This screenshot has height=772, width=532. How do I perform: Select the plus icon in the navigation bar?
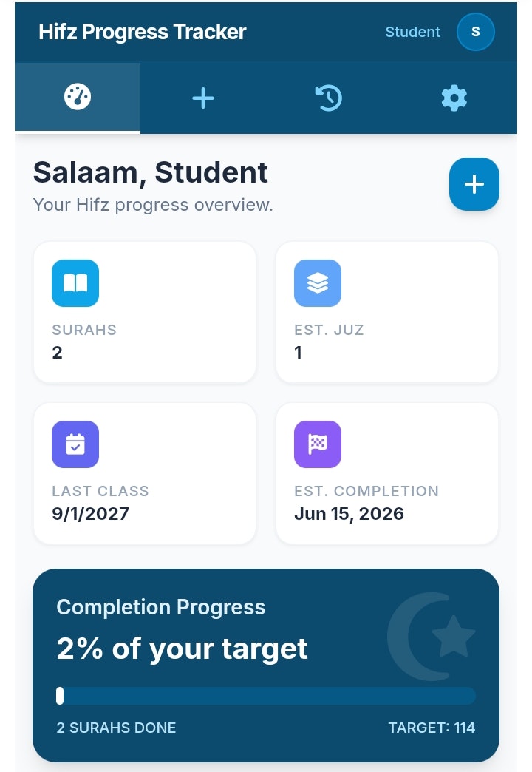point(202,97)
